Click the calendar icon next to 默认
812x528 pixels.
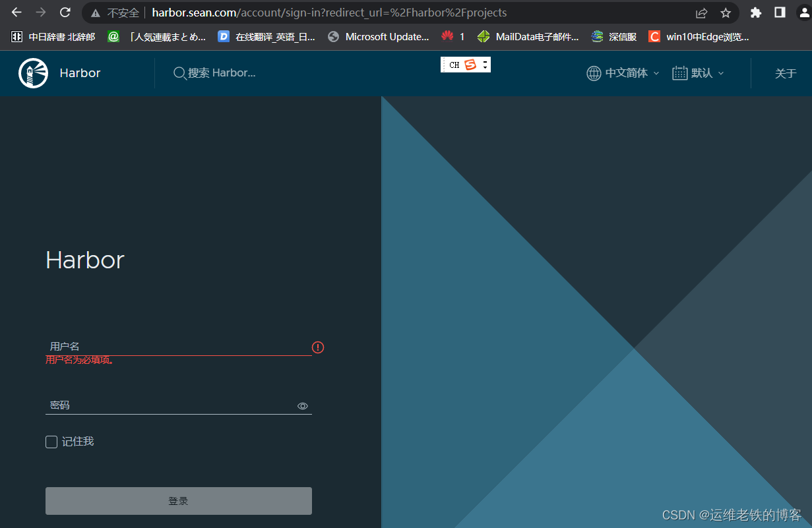click(x=680, y=73)
